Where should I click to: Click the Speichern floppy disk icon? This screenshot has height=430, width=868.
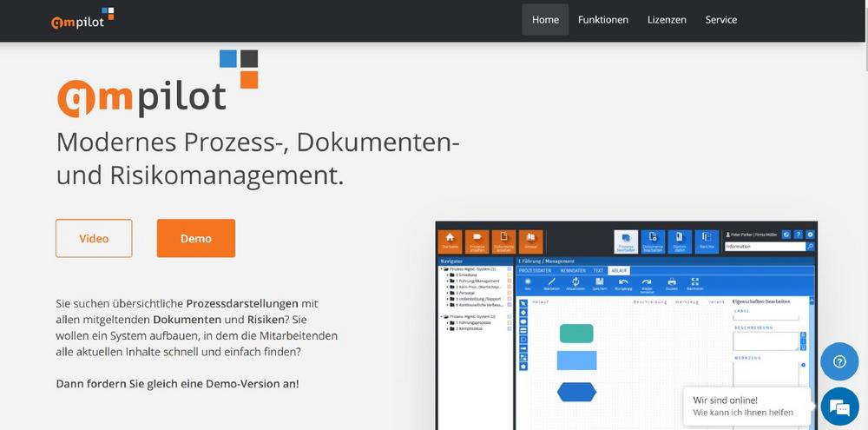pos(599,282)
